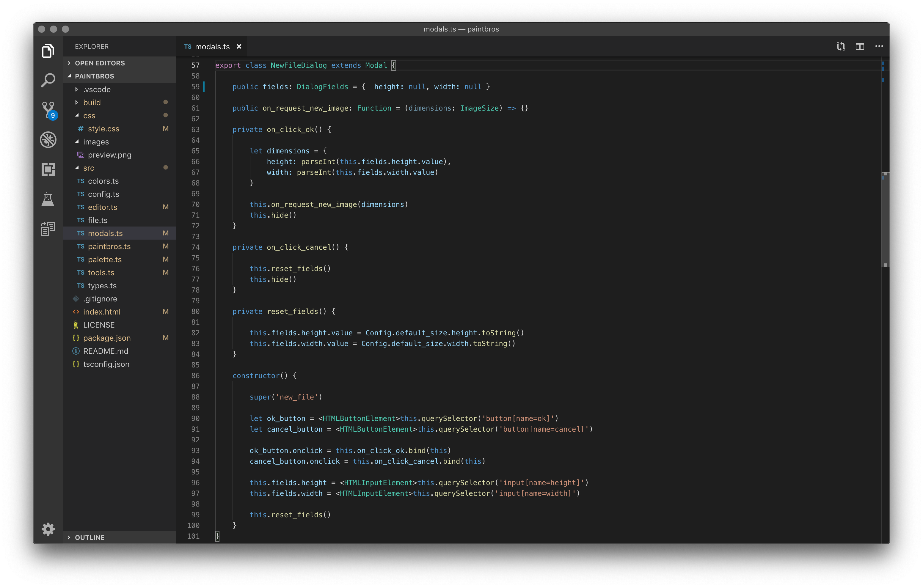
Task: Open the Testing flask icon in the sidebar
Action: pos(48,199)
